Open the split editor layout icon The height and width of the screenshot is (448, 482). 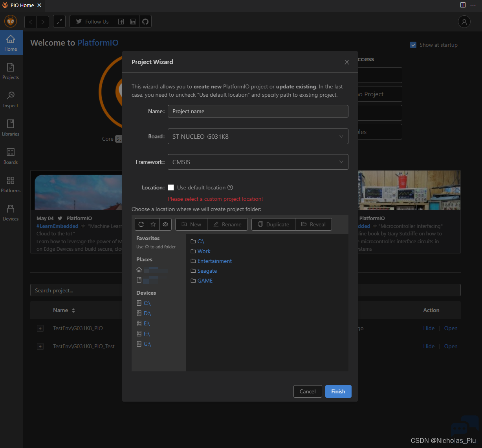tap(463, 5)
